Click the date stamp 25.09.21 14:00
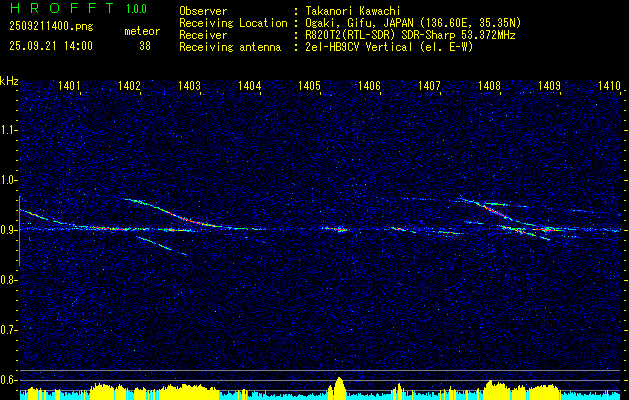 (x=51, y=46)
